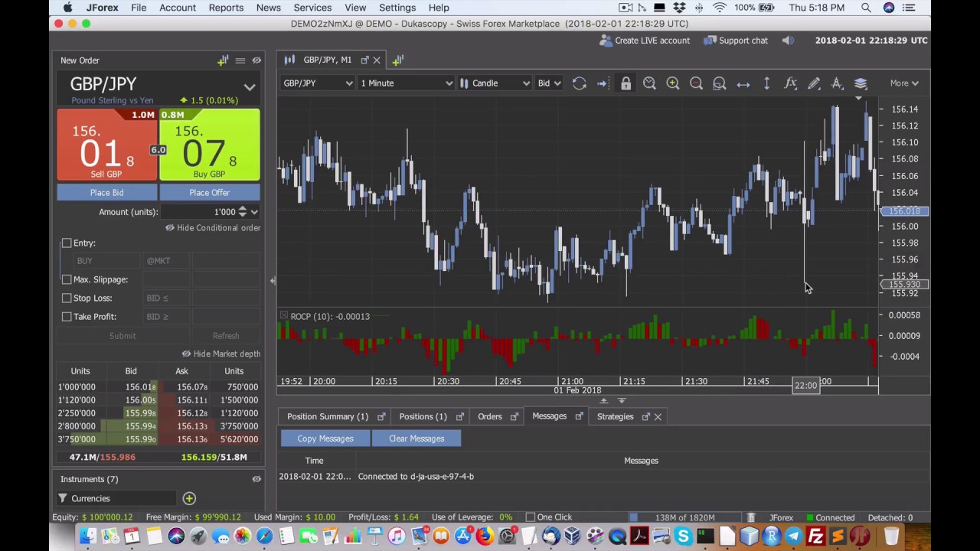
Task: Click Create LIVE account link
Action: (645, 41)
